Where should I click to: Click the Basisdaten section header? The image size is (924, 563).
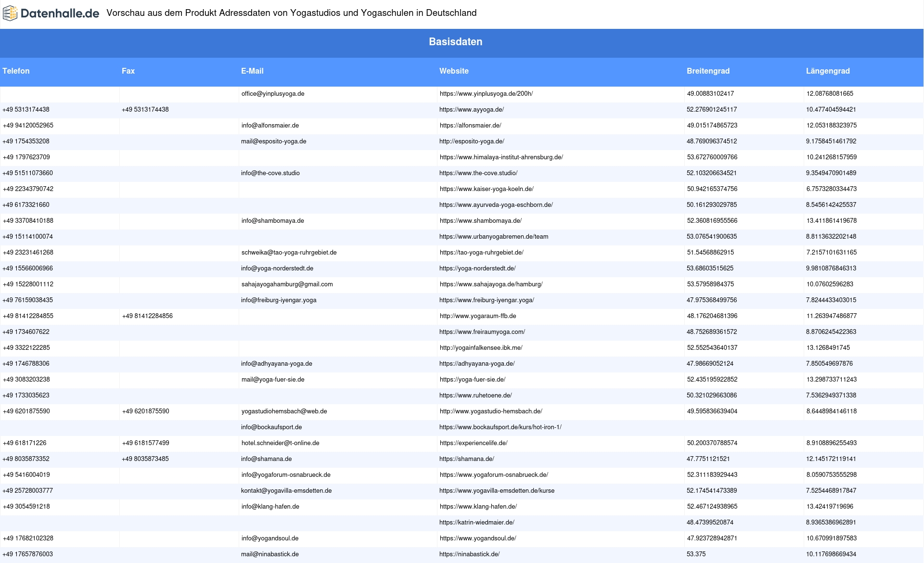pos(456,42)
